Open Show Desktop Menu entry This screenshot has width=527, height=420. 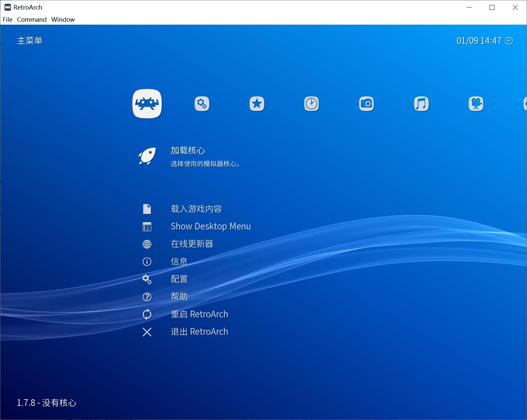[211, 226]
